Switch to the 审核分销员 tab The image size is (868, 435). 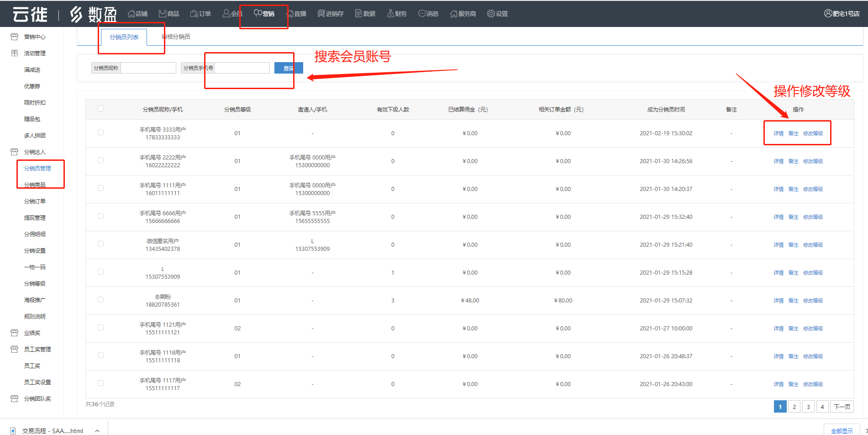pos(176,37)
